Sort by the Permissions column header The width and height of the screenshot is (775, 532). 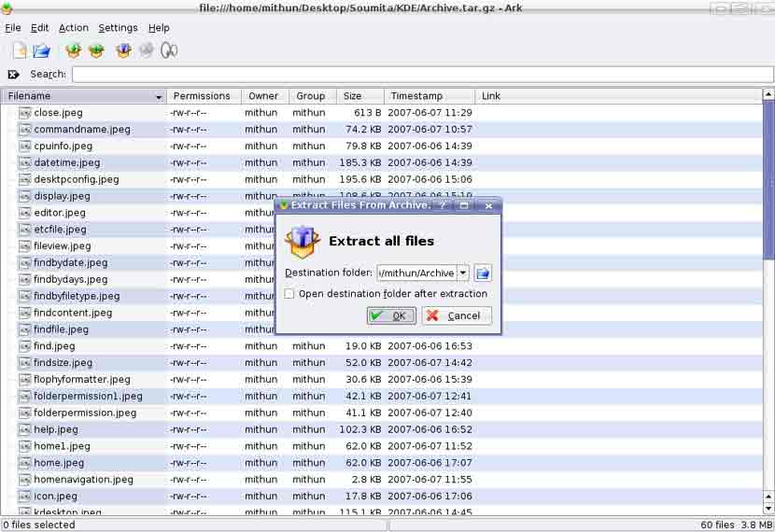(x=204, y=96)
